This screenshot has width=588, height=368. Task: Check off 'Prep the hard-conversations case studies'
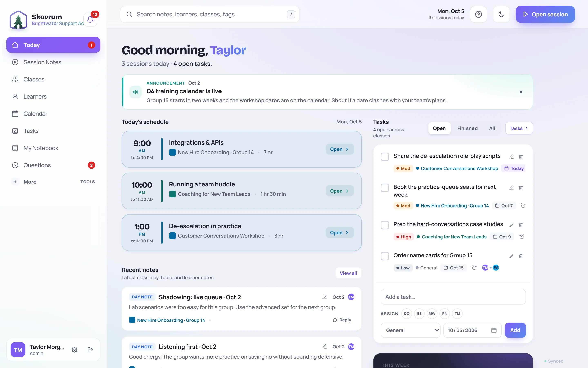pos(385,225)
